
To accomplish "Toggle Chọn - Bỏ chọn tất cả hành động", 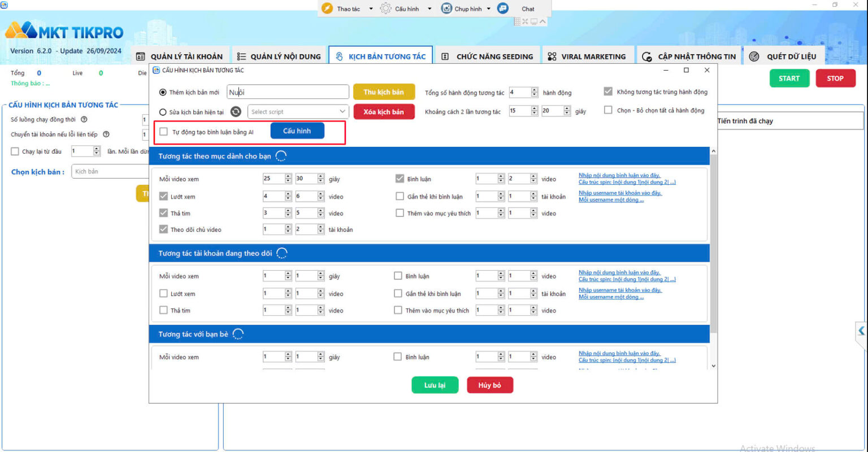I will click(608, 110).
